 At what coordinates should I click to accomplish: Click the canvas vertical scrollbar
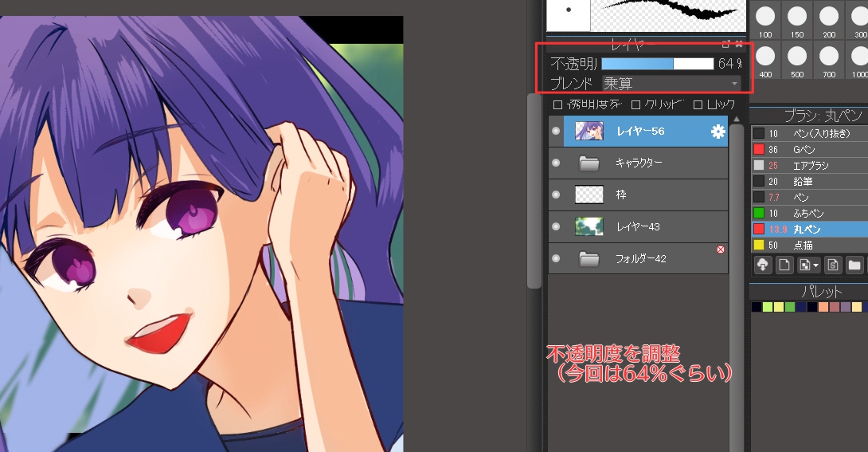534,191
